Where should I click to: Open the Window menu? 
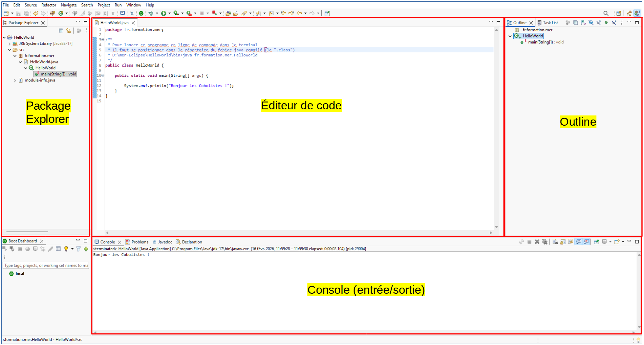(x=133, y=5)
